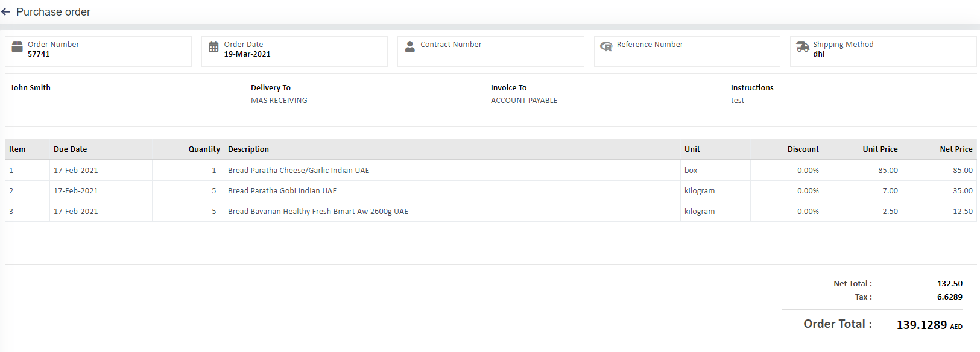This screenshot has width=980, height=352.
Task: Click the Invoice To heading
Action: pyautogui.click(x=508, y=88)
